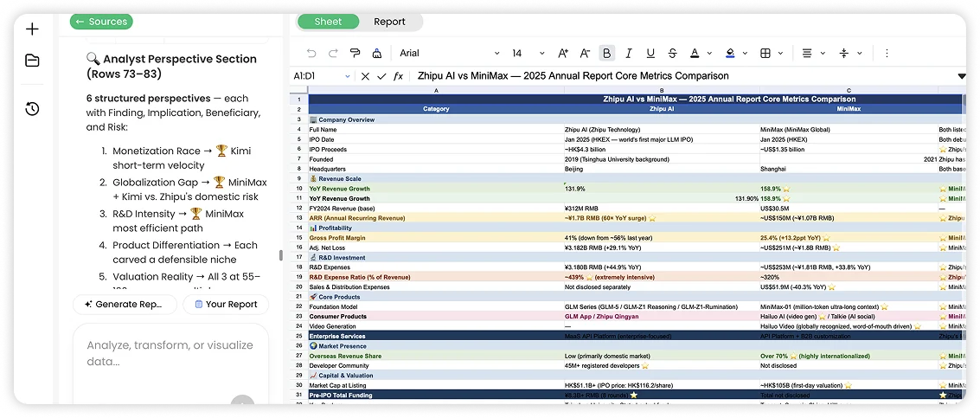
Task: Click the Pre-IPO Total Funding cell
Action: coord(436,395)
